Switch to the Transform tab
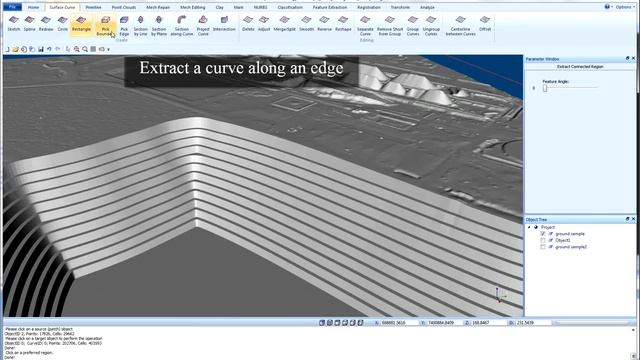 pyautogui.click(x=400, y=7)
